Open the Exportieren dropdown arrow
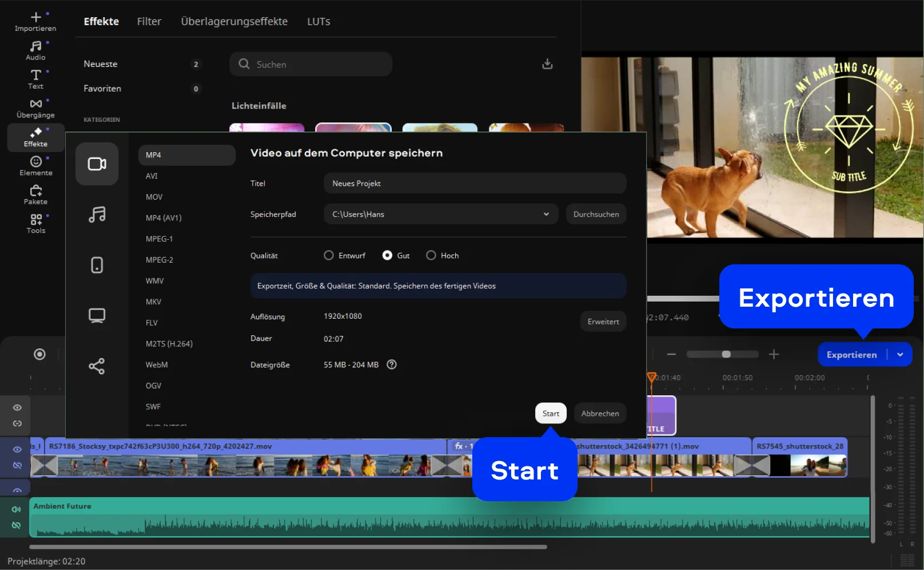 click(x=900, y=355)
